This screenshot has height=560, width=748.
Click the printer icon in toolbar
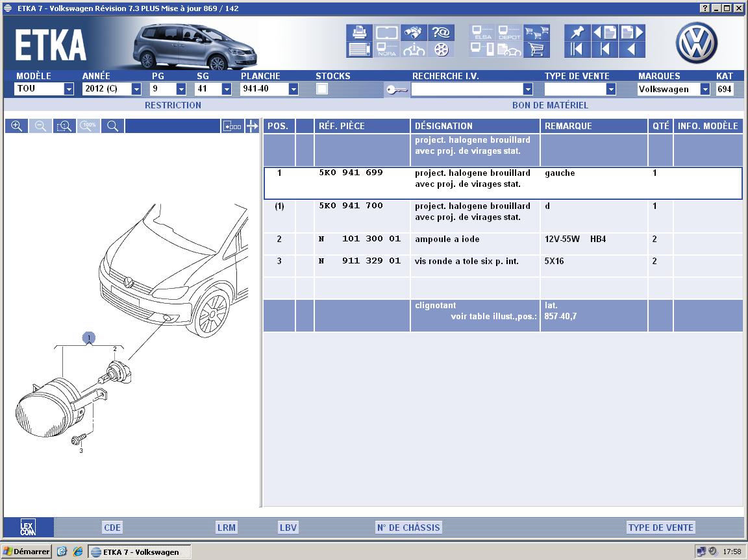pos(358,32)
